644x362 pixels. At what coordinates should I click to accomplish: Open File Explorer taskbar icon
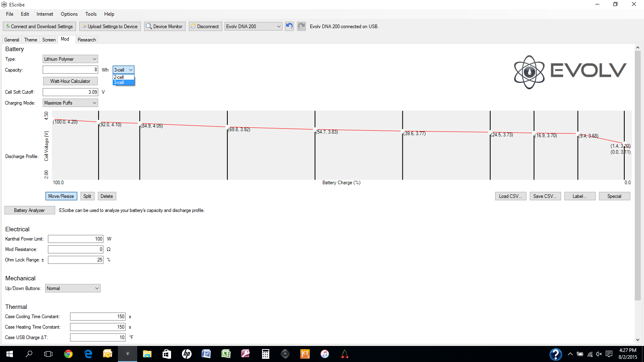(147, 354)
